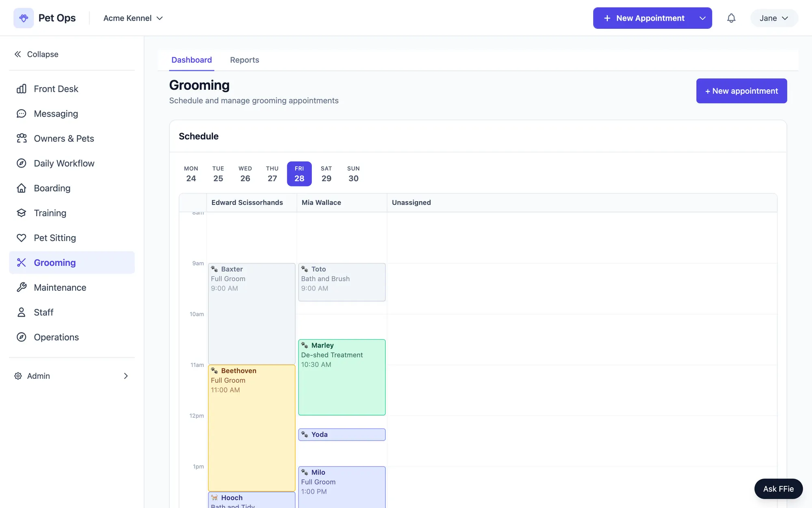Image resolution: width=812 pixels, height=508 pixels.
Task: Switch to the Reports tab
Action: 244,60
